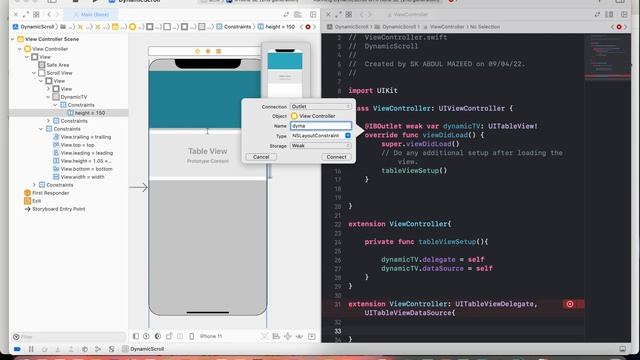Collapse the View Controller outline row
The height and width of the screenshot is (360, 640).
(20, 49)
